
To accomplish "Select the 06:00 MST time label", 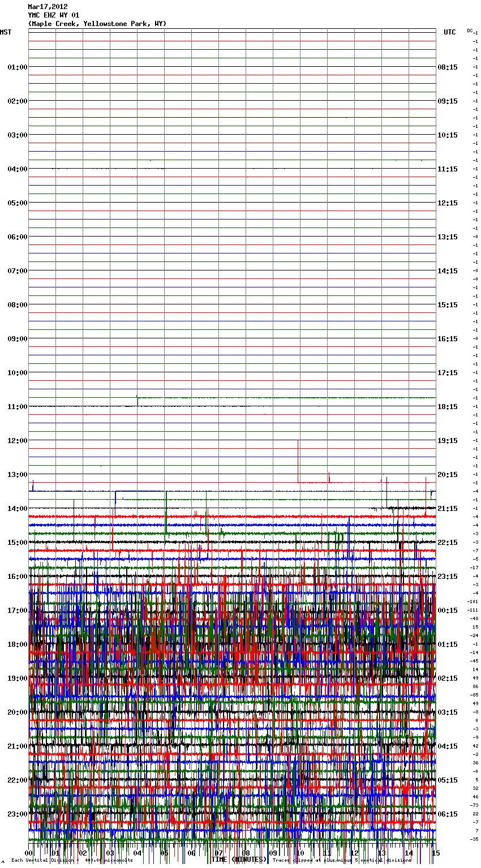I will click(x=17, y=237).
